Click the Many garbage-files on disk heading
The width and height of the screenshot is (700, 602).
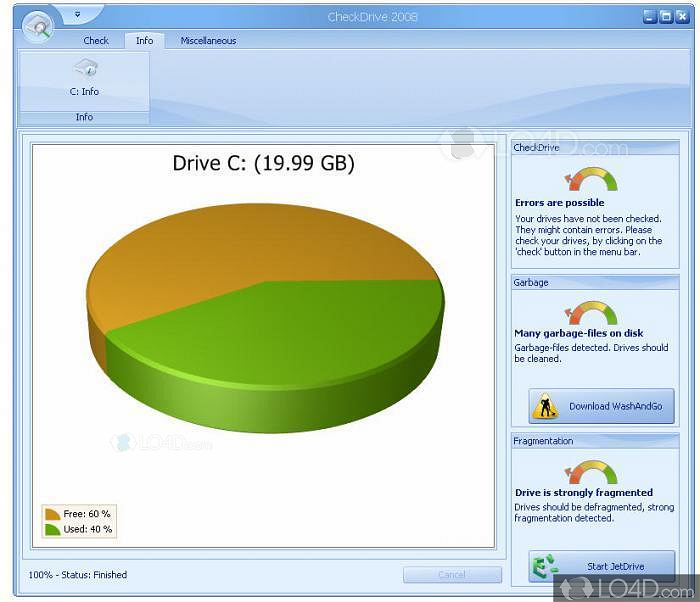coord(579,333)
